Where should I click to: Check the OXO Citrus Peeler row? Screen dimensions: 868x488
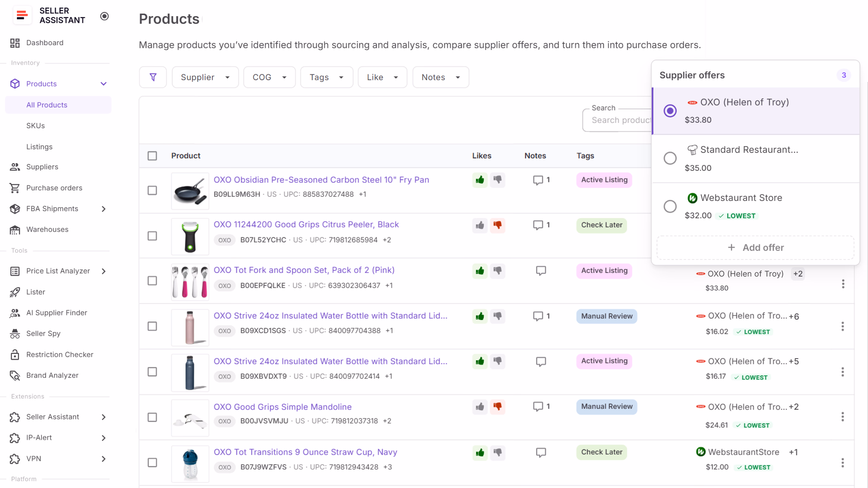(x=152, y=236)
